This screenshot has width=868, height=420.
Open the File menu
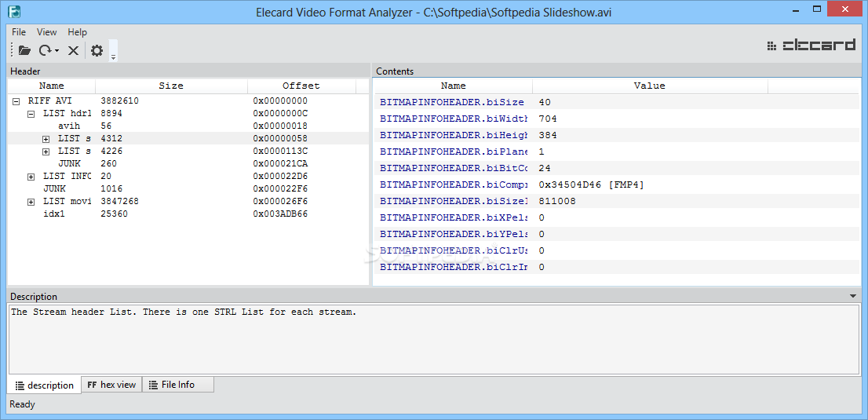[x=19, y=32]
